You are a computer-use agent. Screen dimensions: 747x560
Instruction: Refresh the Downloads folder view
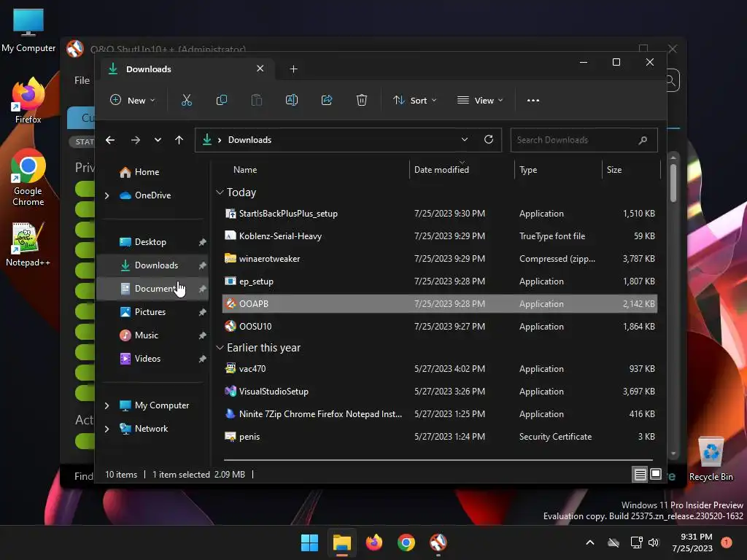click(x=488, y=139)
